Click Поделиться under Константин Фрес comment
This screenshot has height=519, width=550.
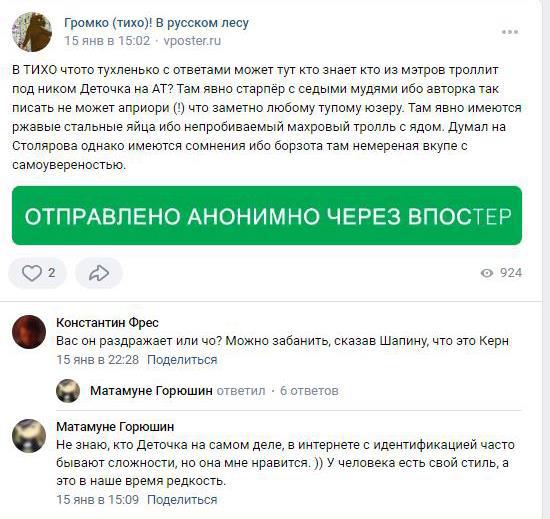[182, 360]
